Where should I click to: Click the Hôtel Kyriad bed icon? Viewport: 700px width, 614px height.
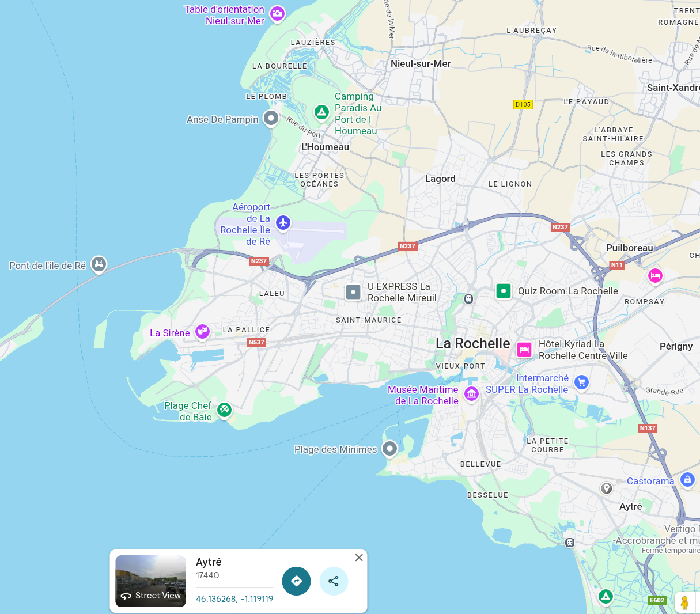click(x=524, y=350)
